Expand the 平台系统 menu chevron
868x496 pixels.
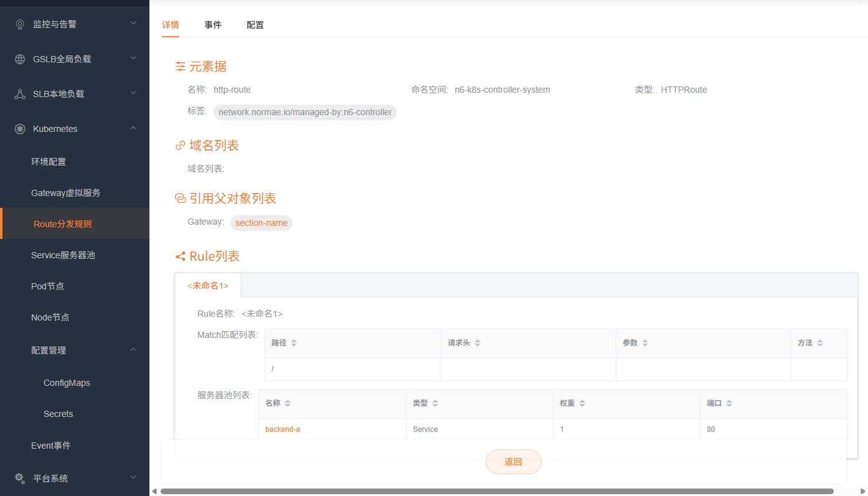click(133, 478)
